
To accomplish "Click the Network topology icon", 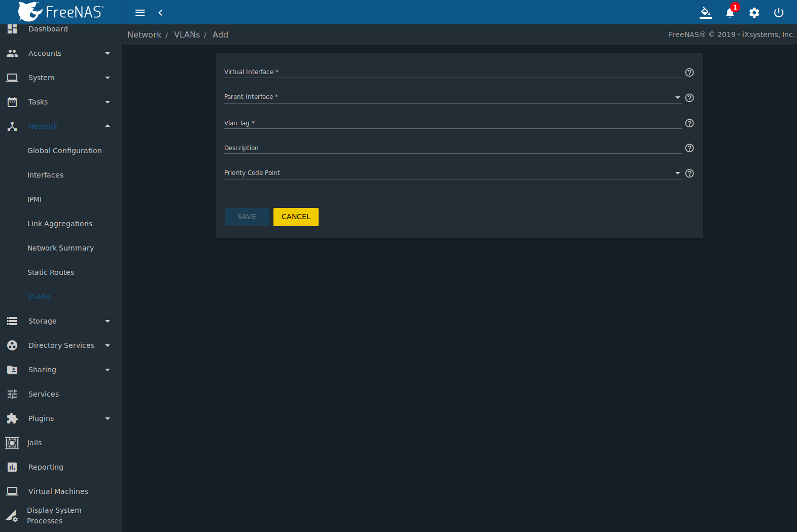I will click(x=12, y=126).
